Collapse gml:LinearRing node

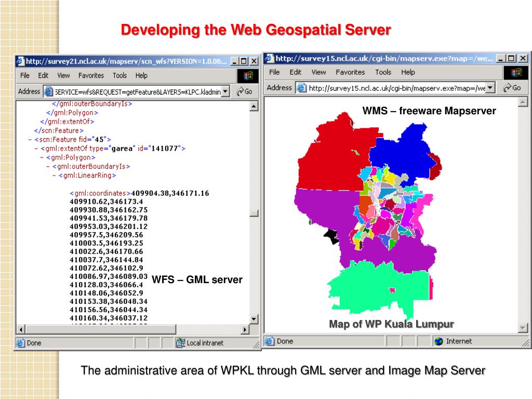click(x=54, y=176)
